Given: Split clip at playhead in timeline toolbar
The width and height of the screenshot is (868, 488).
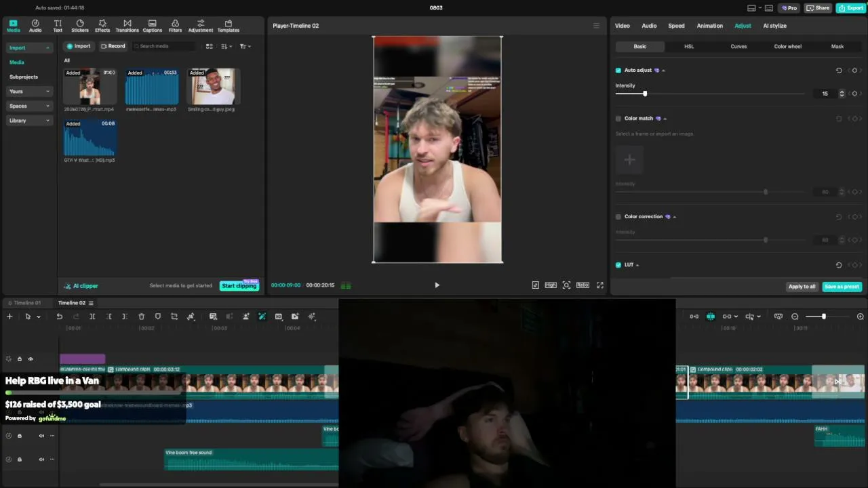Looking at the screenshot, I should [92, 317].
